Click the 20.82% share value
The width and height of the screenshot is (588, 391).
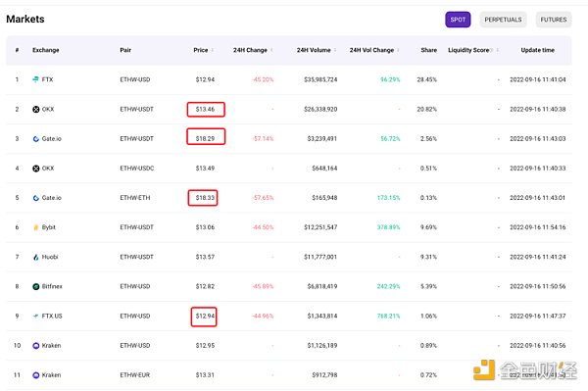(427, 109)
